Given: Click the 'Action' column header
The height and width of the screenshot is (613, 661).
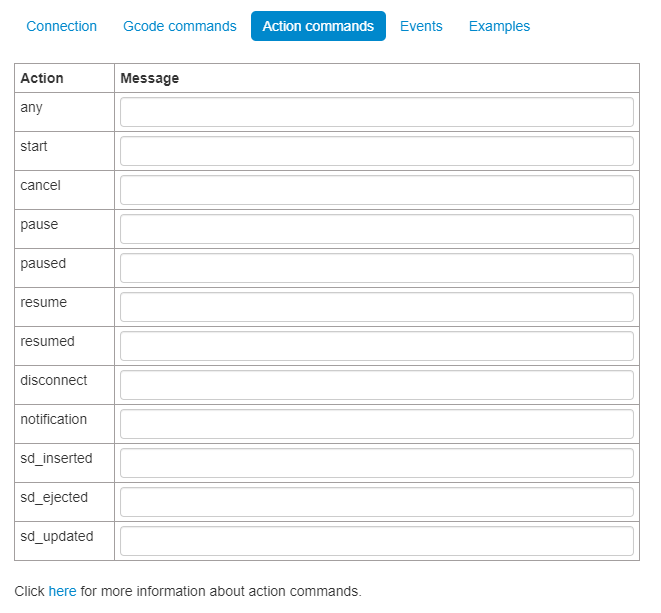Looking at the screenshot, I should pyautogui.click(x=42, y=78).
